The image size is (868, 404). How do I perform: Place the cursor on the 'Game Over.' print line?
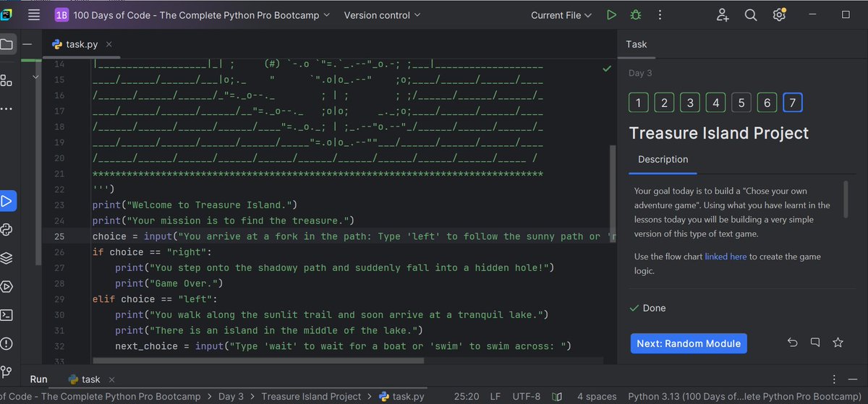click(170, 283)
